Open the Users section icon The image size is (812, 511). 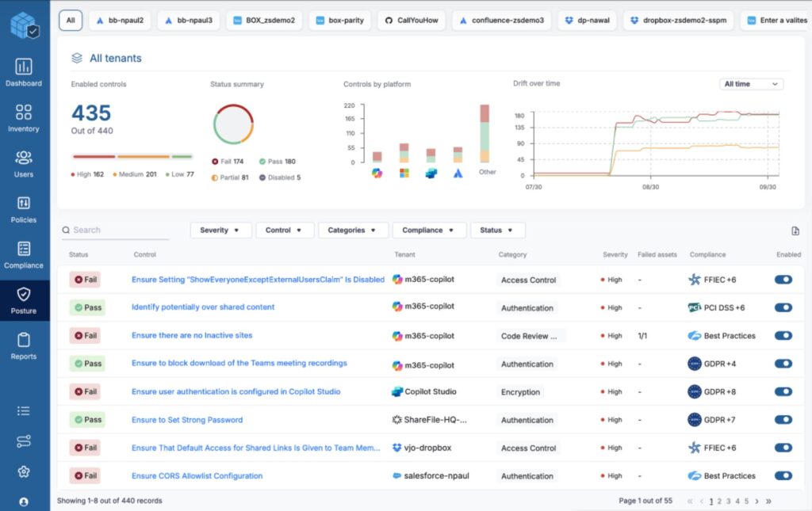24,158
